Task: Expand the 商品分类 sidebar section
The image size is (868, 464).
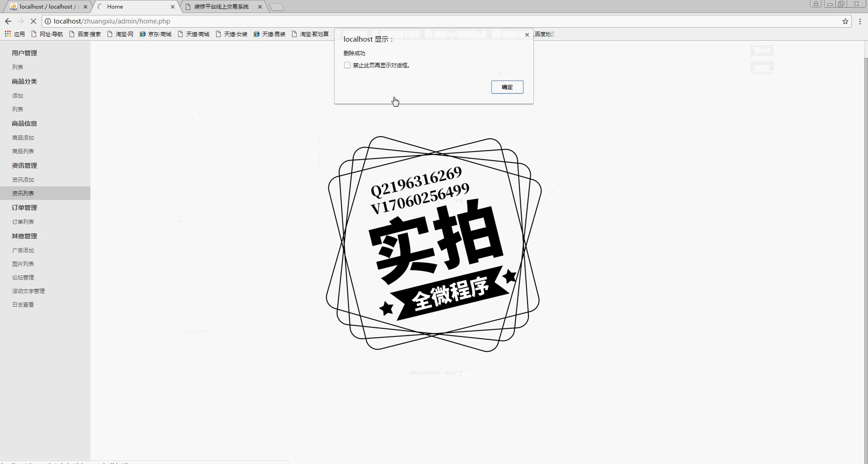Action: click(24, 81)
